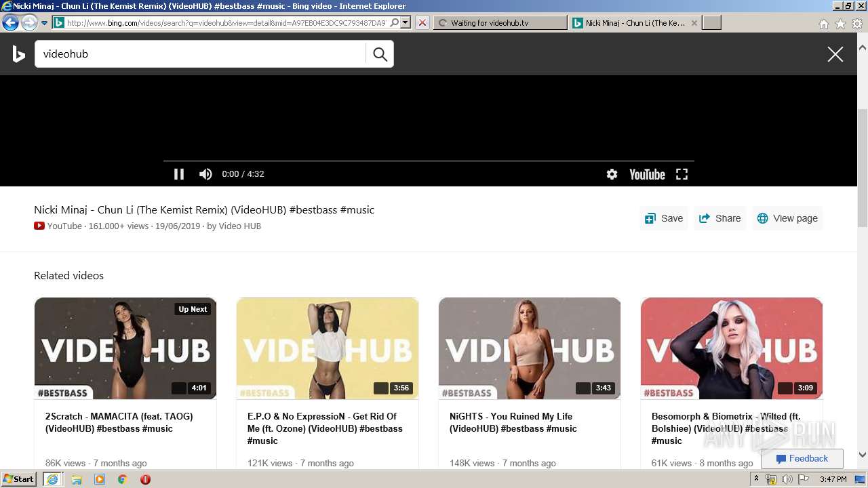Share the Nicki Minaj video
The width and height of the screenshot is (868, 488).
click(719, 218)
